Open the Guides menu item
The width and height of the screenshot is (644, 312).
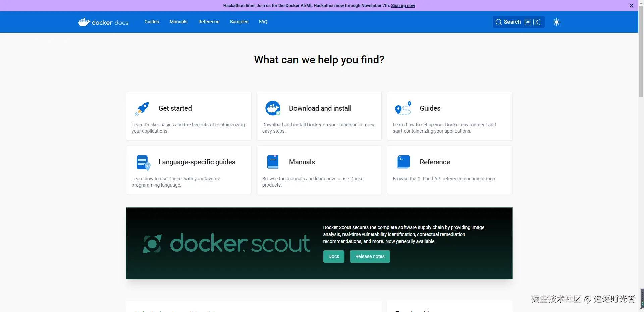pos(152,22)
